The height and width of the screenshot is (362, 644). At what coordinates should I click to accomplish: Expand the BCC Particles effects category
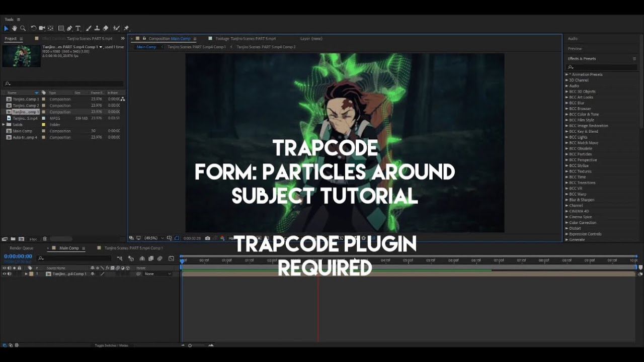pos(567,154)
